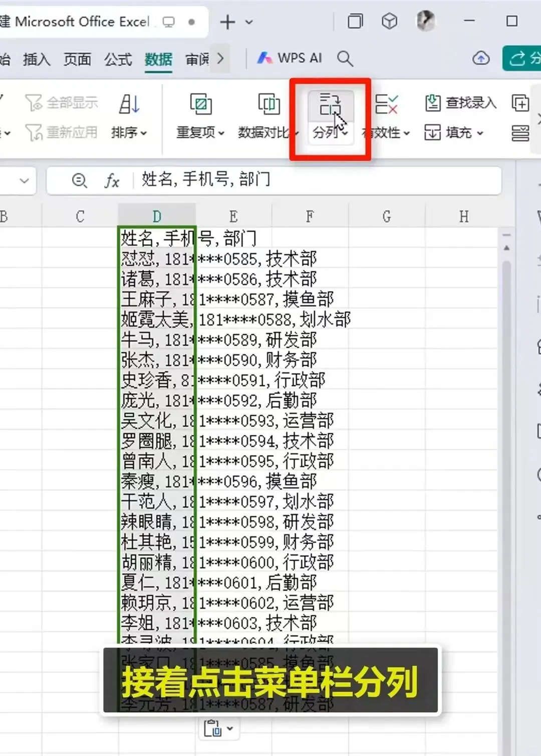The image size is (541, 756).
Task: Click the cell starting with 杜其艳
Action: click(157, 542)
